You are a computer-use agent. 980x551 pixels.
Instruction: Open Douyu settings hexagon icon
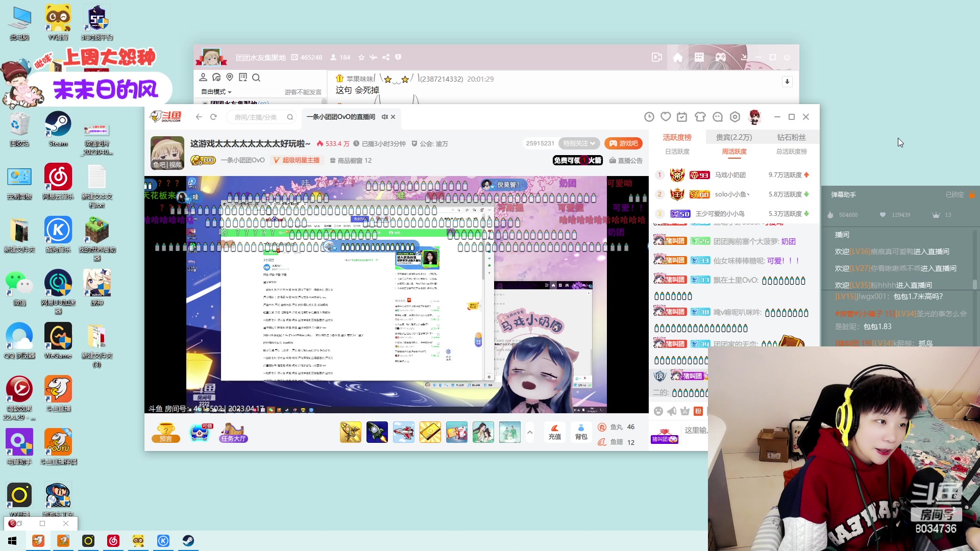pos(735,117)
